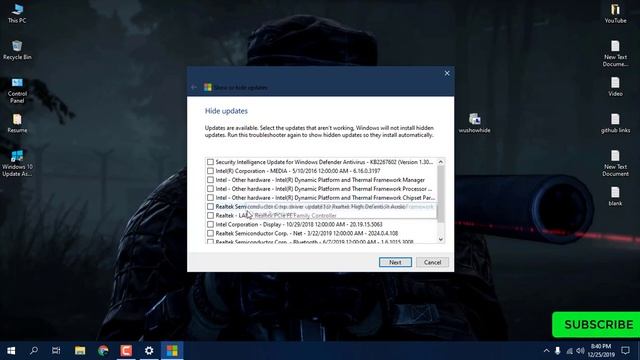Click the microphone tray icon
The height and width of the screenshot is (360, 640).
[x=558, y=351]
